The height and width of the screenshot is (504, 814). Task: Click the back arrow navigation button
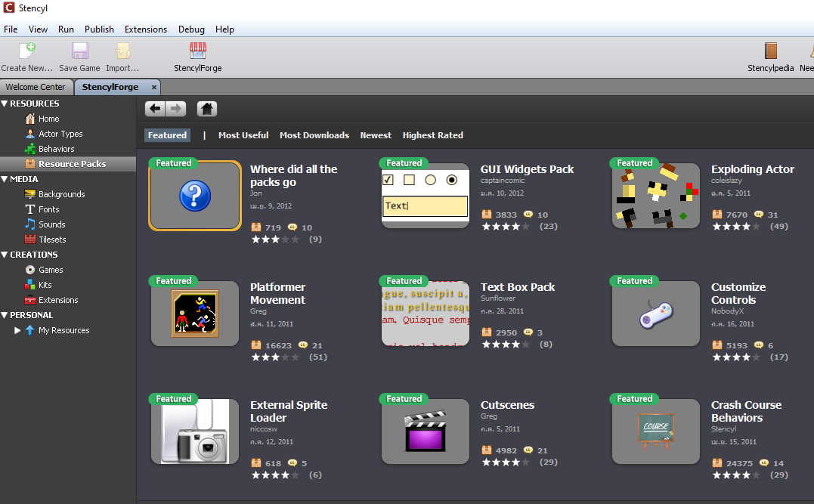coord(155,109)
